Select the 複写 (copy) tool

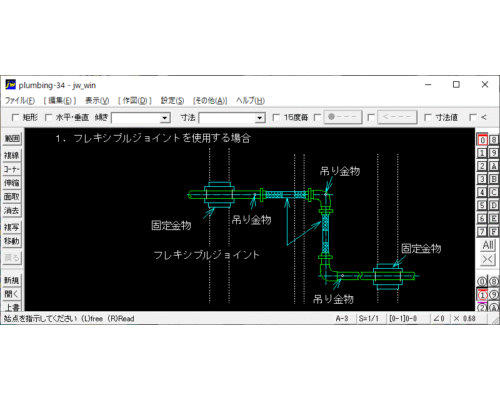point(12,227)
